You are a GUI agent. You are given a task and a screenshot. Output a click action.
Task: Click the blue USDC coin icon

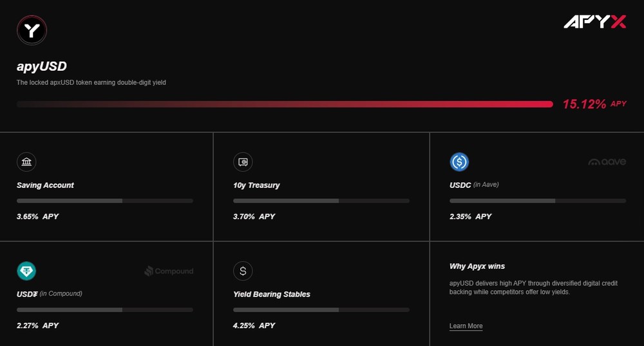pos(459,162)
